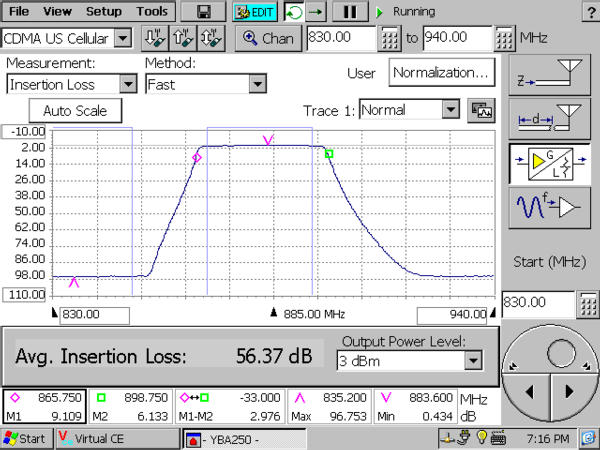Open the Trace 1 Normal dropdown
Image resolution: width=600 pixels, height=450 pixels.
tap(450, 110)
